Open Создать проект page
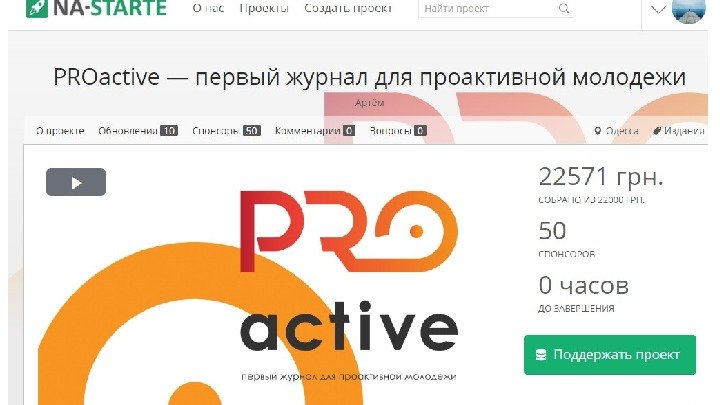 (x=348, y=8)
